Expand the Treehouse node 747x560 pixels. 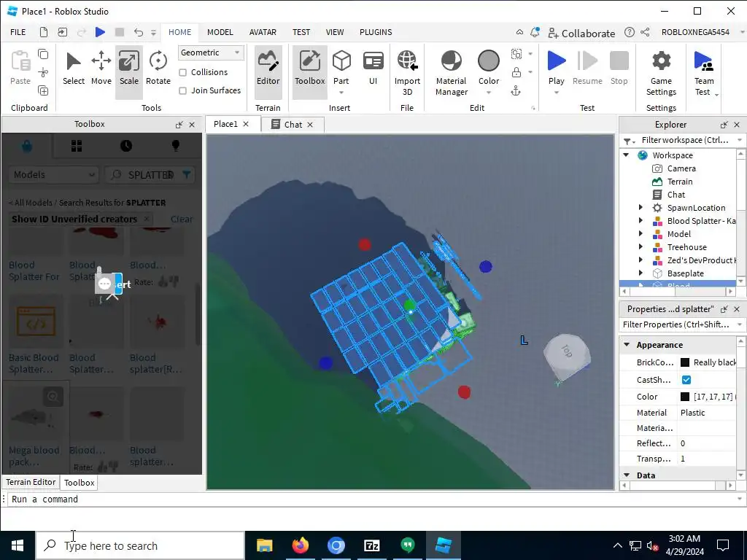(640, 246)
